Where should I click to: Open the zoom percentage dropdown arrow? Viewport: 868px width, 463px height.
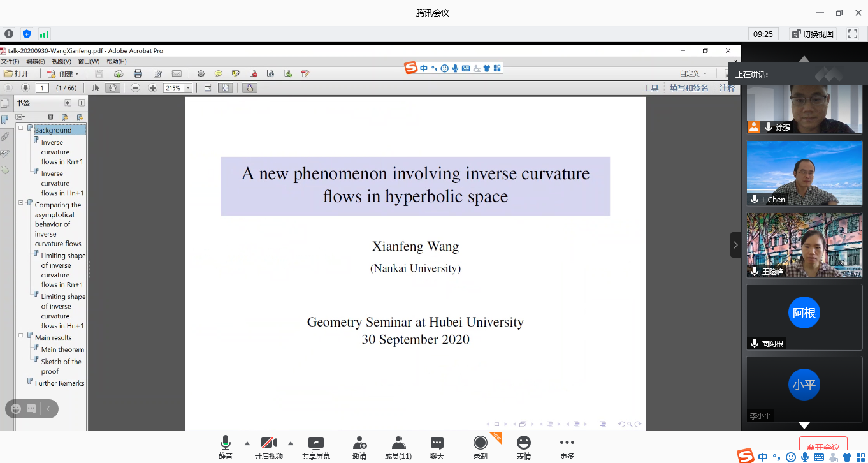coord(188,88)
